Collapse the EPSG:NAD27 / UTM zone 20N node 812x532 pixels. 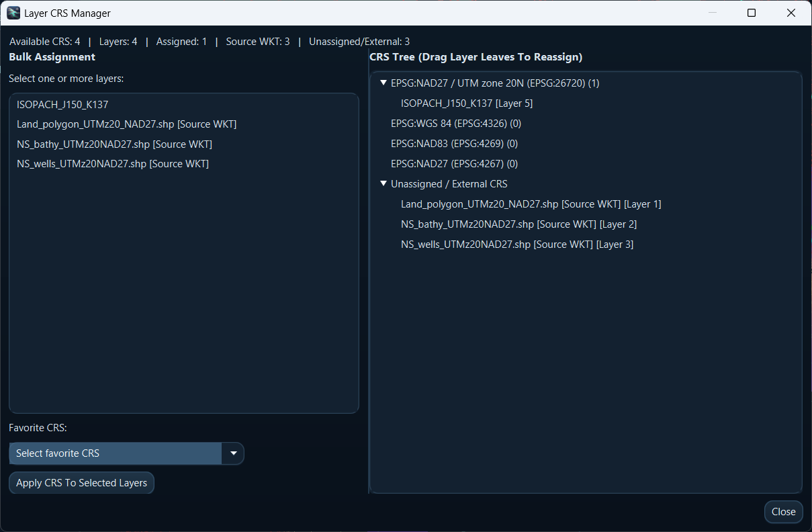384,83
